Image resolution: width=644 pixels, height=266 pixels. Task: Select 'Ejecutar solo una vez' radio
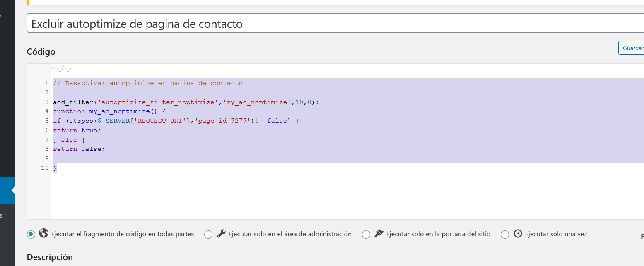[505, 235]
